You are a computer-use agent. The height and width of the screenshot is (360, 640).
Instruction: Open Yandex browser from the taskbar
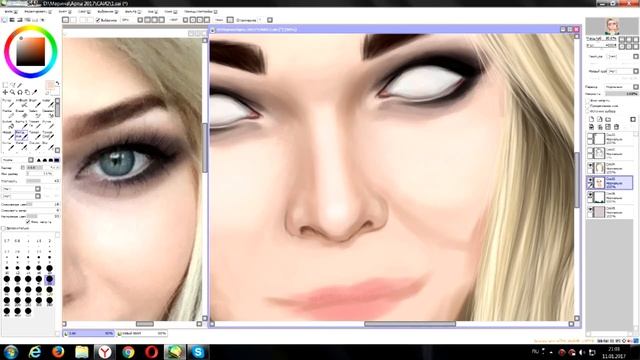[105, 352]
